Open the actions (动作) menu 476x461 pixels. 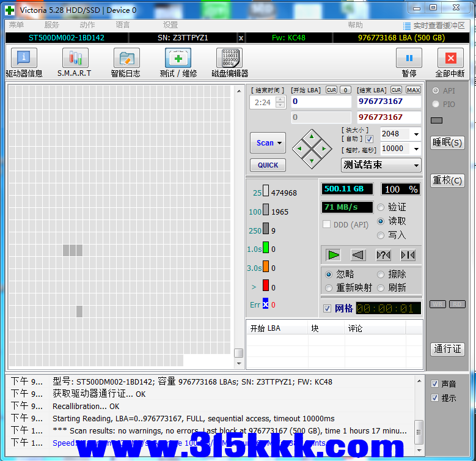point(87,25)
